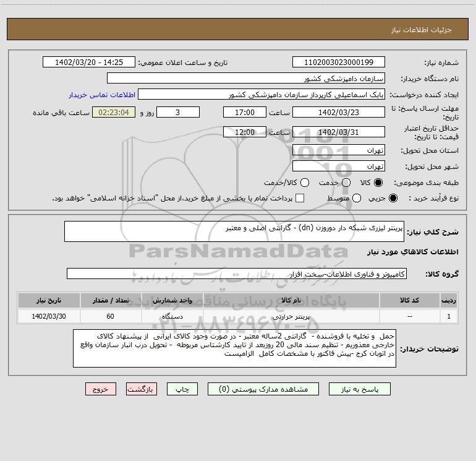This screenshot has width=476, height=461.
Task: Click the پرینتر حرارتی table cell
Action: (291, 316)
